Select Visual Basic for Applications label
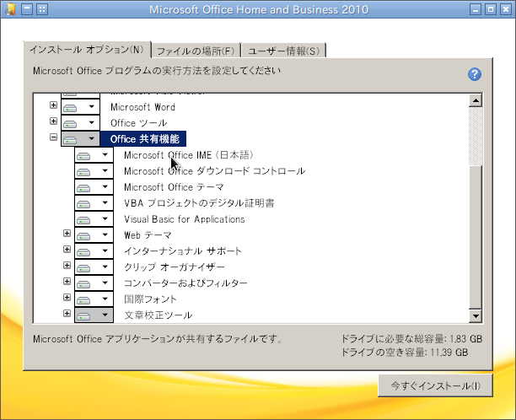 click(185, 219)
